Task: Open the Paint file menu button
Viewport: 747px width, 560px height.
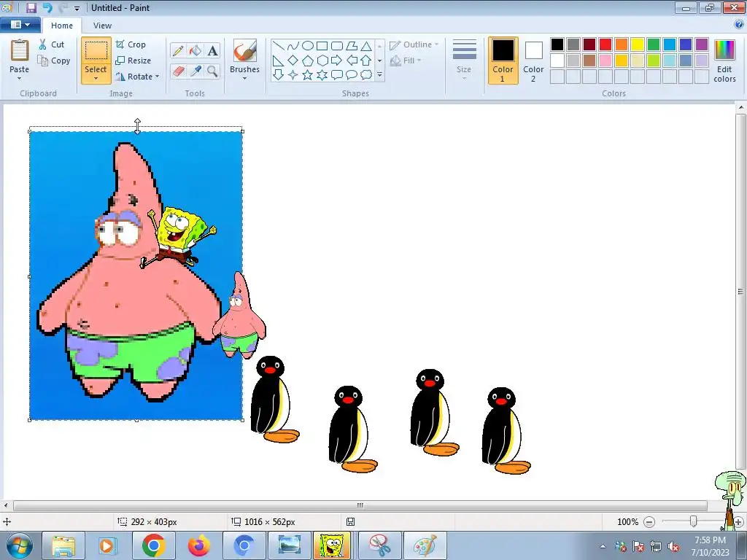Action: [20, 25]
